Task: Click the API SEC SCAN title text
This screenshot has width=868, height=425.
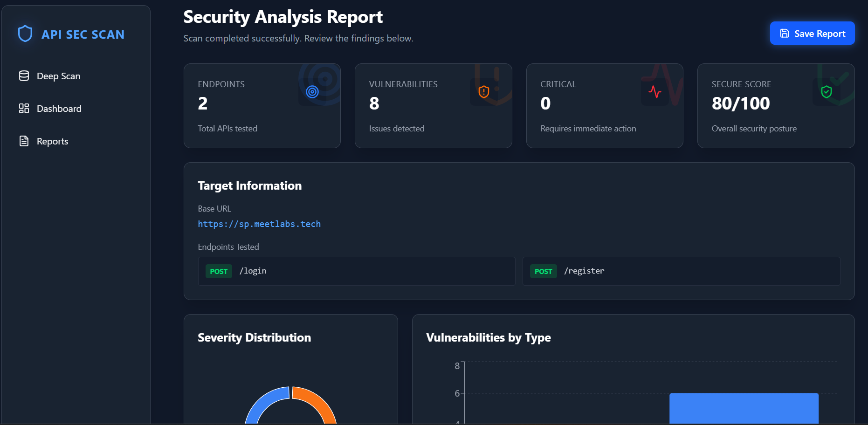Action: tap(83, 34)
